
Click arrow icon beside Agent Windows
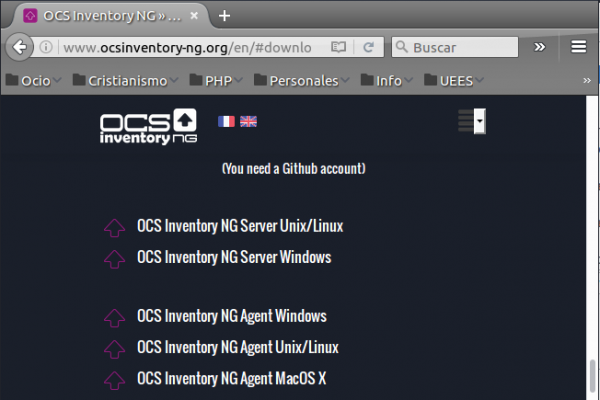114,318
